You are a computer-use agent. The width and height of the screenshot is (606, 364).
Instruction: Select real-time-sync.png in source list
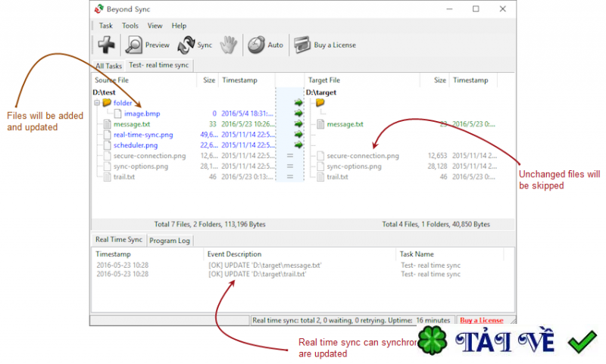[143, 135]
